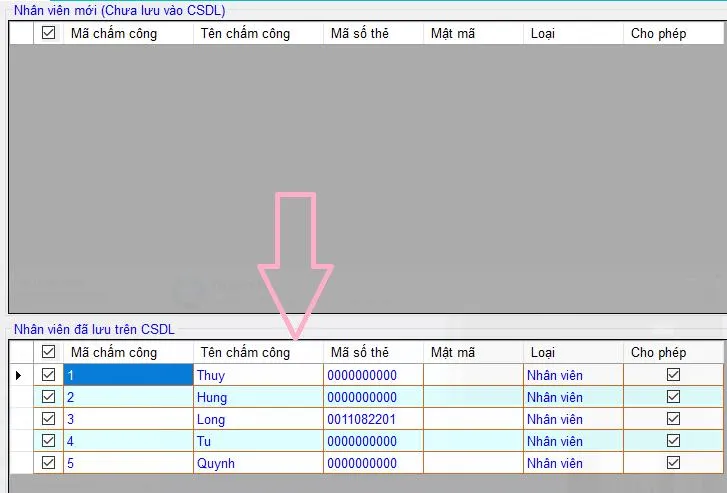Disable the Cho phép checkbox for Hung
727x493 pixels.
(673, 397)
